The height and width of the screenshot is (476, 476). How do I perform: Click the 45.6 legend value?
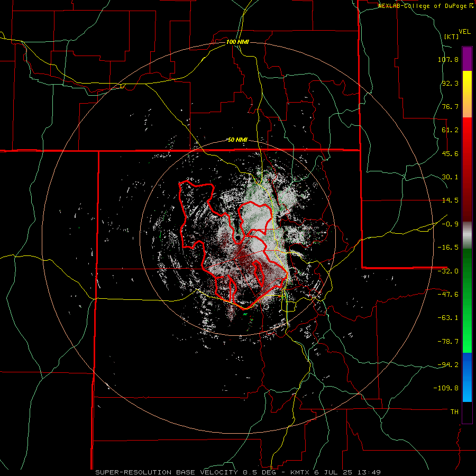coord(450,153)
